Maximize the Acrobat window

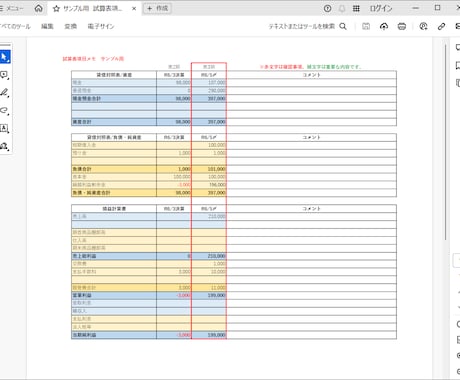[x=438, y=8]
